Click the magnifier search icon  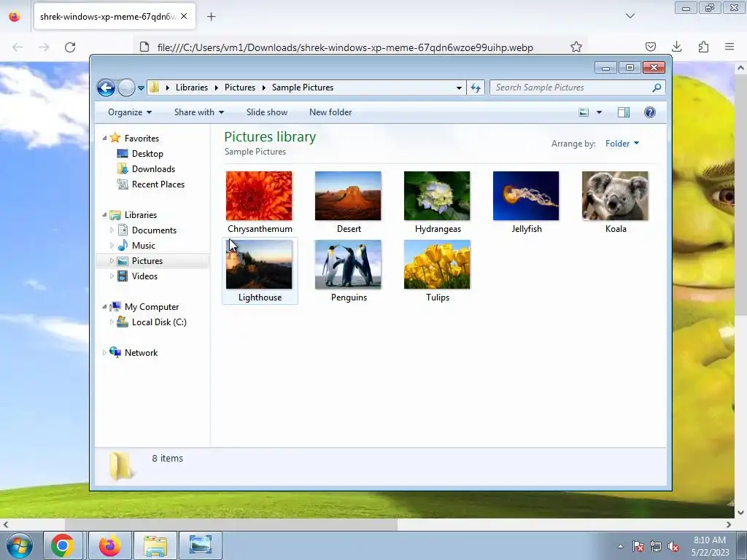pyautogui.click(x=657, y=87)
